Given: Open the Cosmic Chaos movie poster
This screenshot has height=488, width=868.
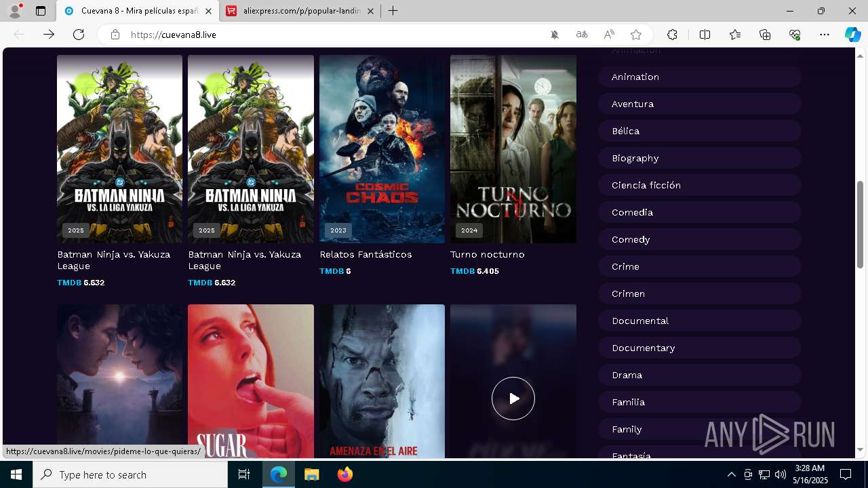Looking at the screenshot, I should pyautogui.click(x=382, y=149).
